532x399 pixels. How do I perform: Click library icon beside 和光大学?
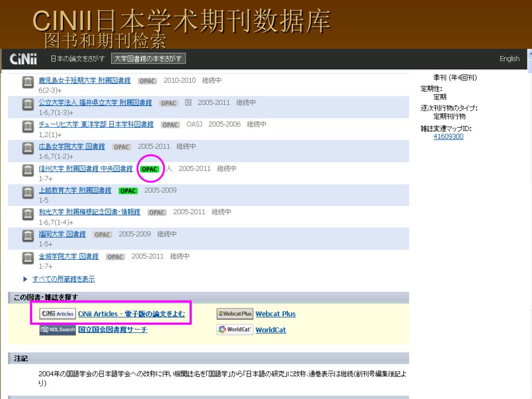coord(28,214)
